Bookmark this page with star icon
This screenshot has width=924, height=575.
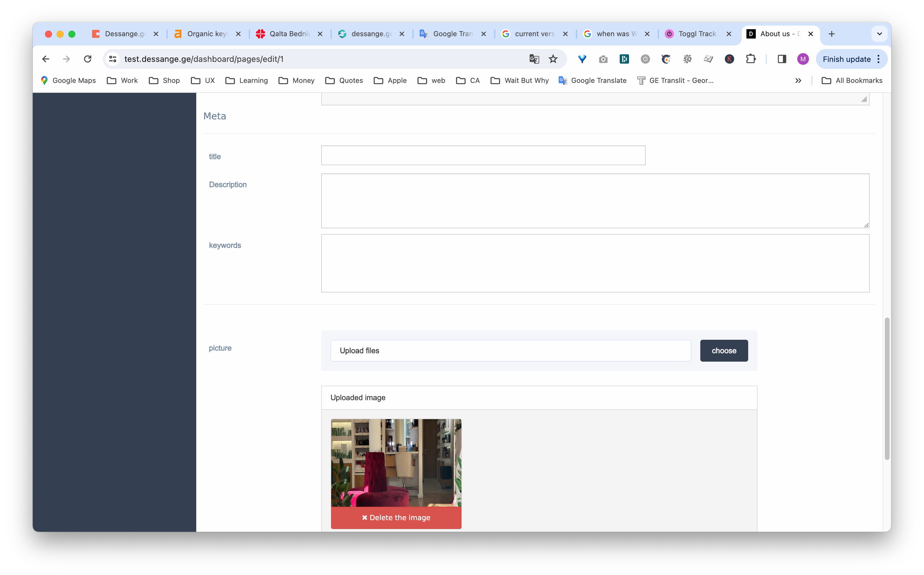(x=553, y=59)
